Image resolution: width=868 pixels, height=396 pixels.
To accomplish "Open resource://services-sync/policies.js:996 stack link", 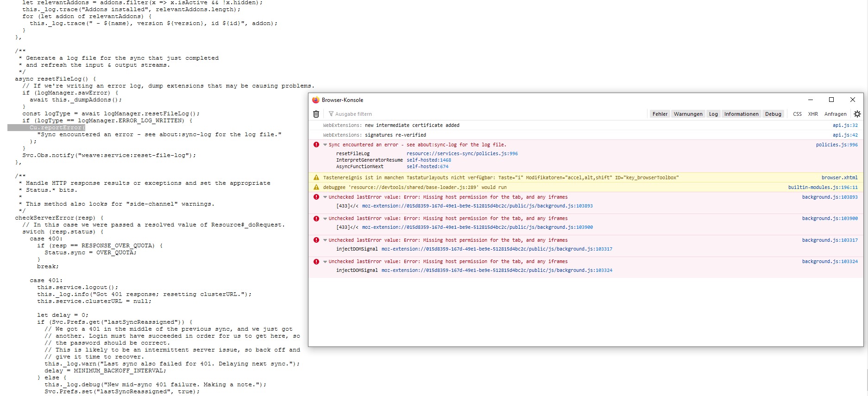I will pos(462,154).
